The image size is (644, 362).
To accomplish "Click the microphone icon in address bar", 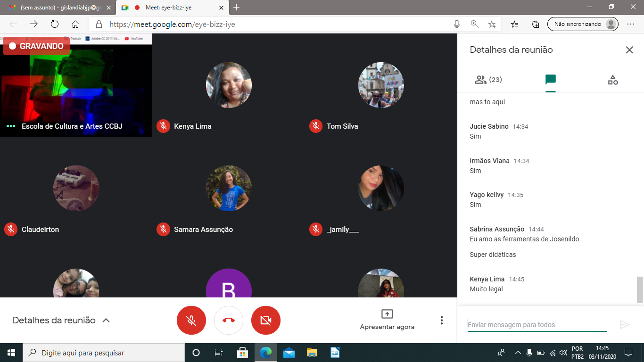I will click(456, 24).
